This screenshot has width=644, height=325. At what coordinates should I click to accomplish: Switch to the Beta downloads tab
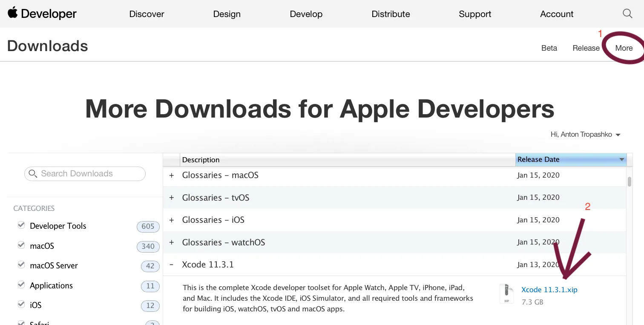(x=549, y=48)
